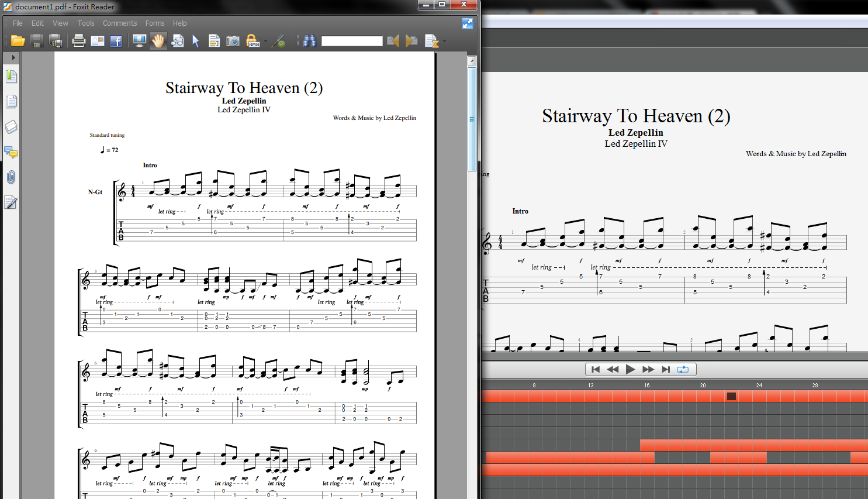Image resolution: width=868 pixels, height=499 pixels.
Task: Click the monitor full-screen view icon
Action: (x=139, y=41)
